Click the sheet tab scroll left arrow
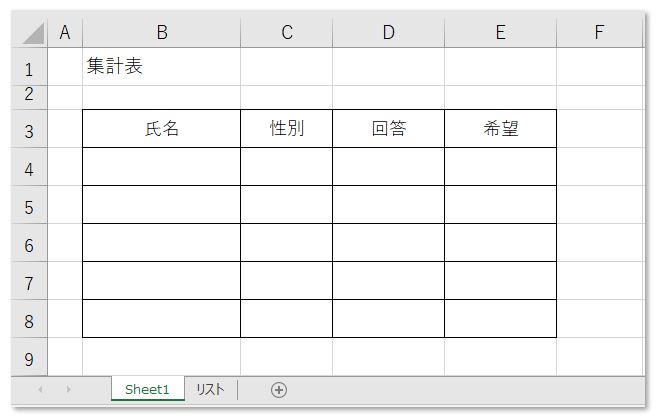The height and width of the screenshot is (418, 657). [40, 390]
